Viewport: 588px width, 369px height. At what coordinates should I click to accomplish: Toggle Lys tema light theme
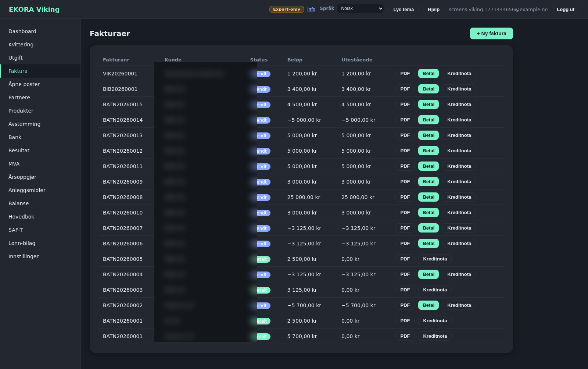click(x=403, y=10)
